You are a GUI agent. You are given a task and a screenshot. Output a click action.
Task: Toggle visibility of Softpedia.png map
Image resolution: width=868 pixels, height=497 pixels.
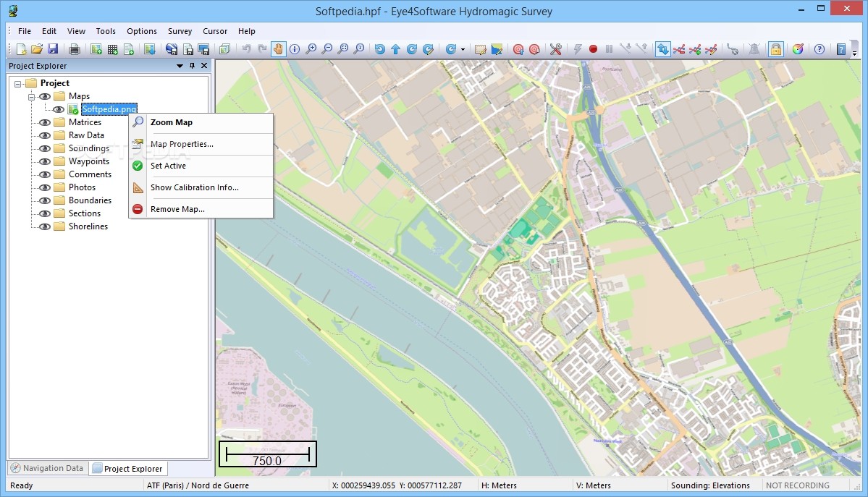point(58,109)
